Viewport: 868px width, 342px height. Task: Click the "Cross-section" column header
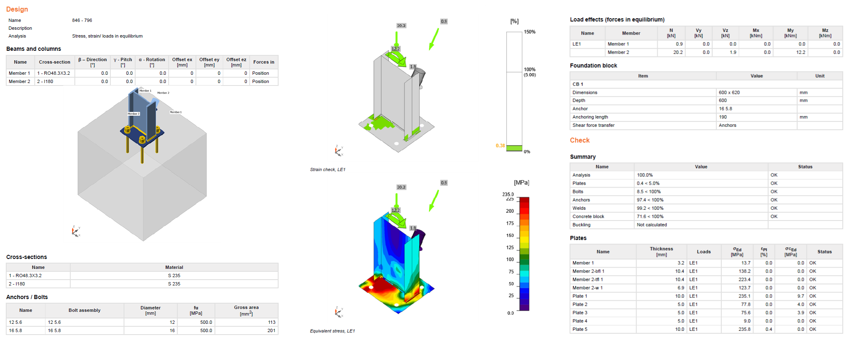click(x=55, y=62)
